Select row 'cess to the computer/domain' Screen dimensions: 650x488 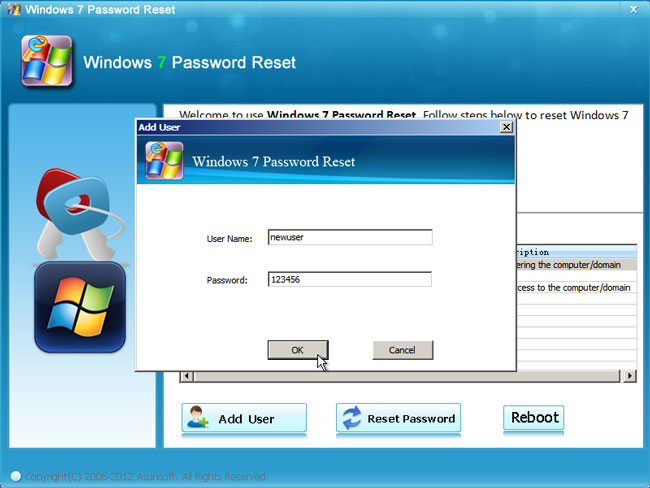[x=577, y=287]
